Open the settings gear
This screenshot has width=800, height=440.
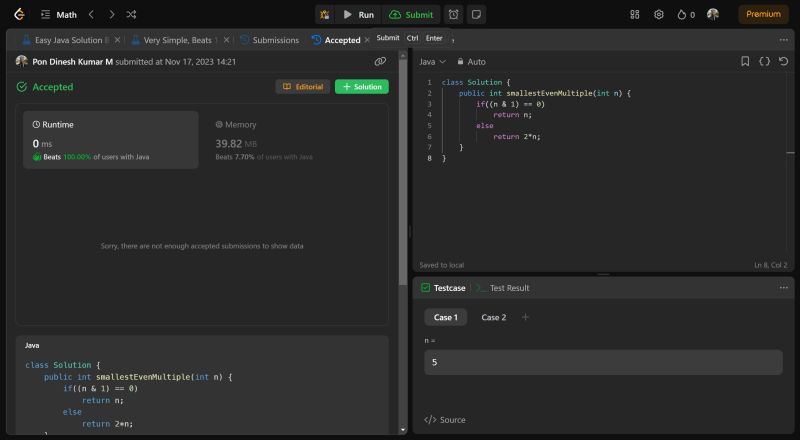(x=659, y=15)
